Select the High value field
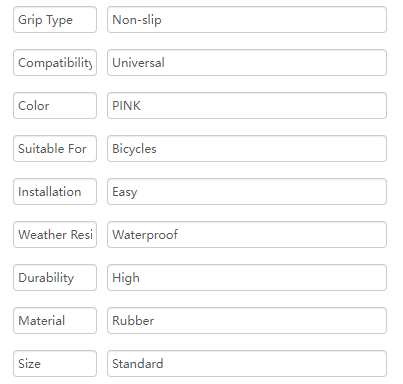Screen dimensions: 403x384 point(247,278)
